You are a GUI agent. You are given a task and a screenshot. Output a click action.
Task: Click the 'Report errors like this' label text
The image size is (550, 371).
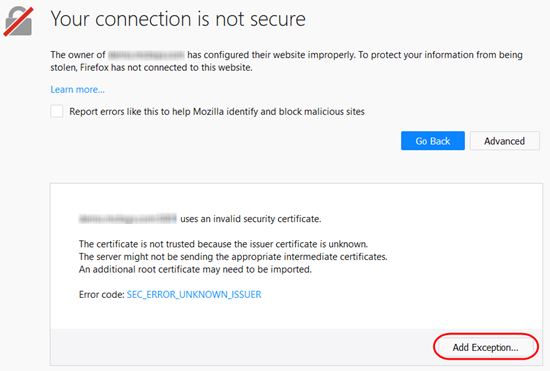pos(217,112)
